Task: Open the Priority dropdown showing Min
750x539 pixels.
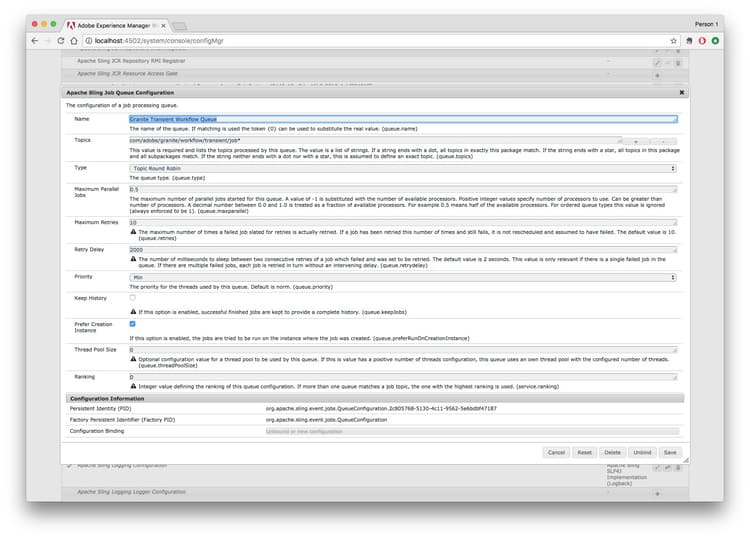Action: point(403,277)
